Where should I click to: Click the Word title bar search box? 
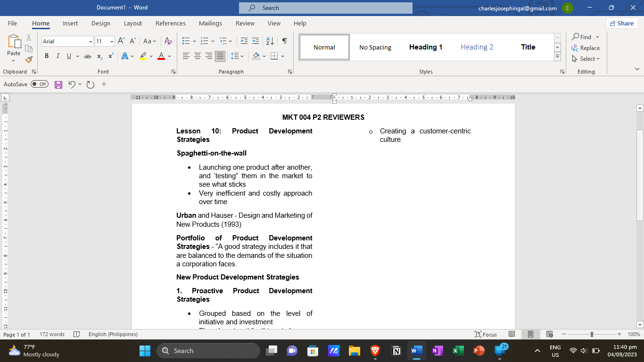[x=325, y=8]
